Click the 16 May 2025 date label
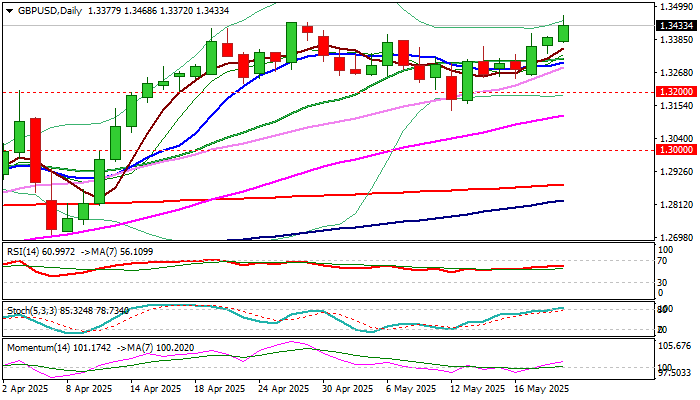Image resolution: width=700 pixels, height=400 pixels. pyautogui.click(x=542, y=389)
